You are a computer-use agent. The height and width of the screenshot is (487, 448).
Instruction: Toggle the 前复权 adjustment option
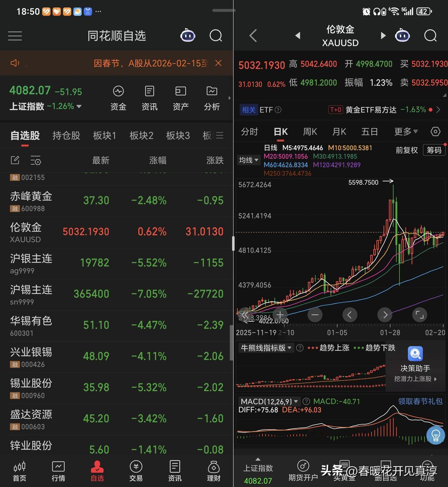[x=407, y=150]
